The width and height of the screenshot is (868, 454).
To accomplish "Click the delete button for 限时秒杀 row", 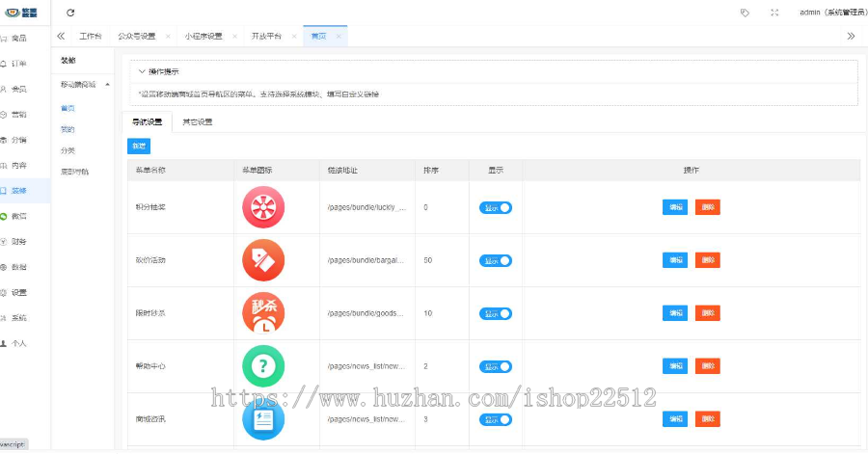I will (707, 313).
